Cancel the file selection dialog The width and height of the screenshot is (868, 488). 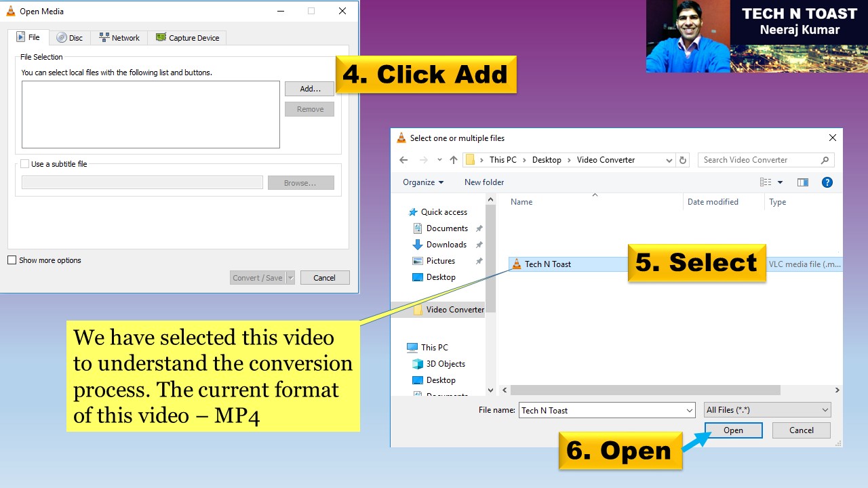(x=802, y=430)
